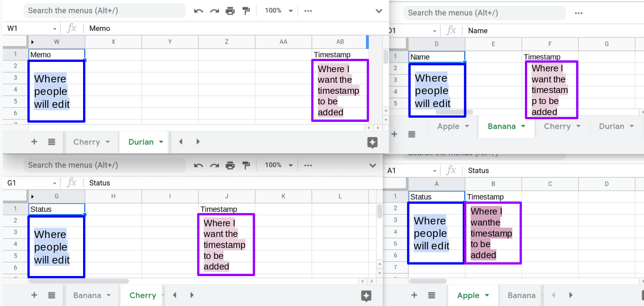Click Undo in the Cherry window toolbar
The image size is (644, 306).
click(198, 166)
